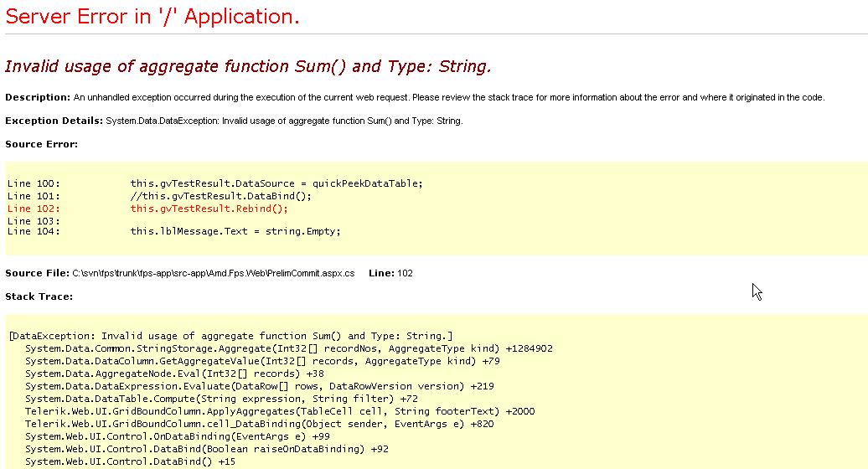Click the 'Source Error:' label
The width and height of the screenshot is (868, 469).
pyautogui.click(x=41, y=144)
